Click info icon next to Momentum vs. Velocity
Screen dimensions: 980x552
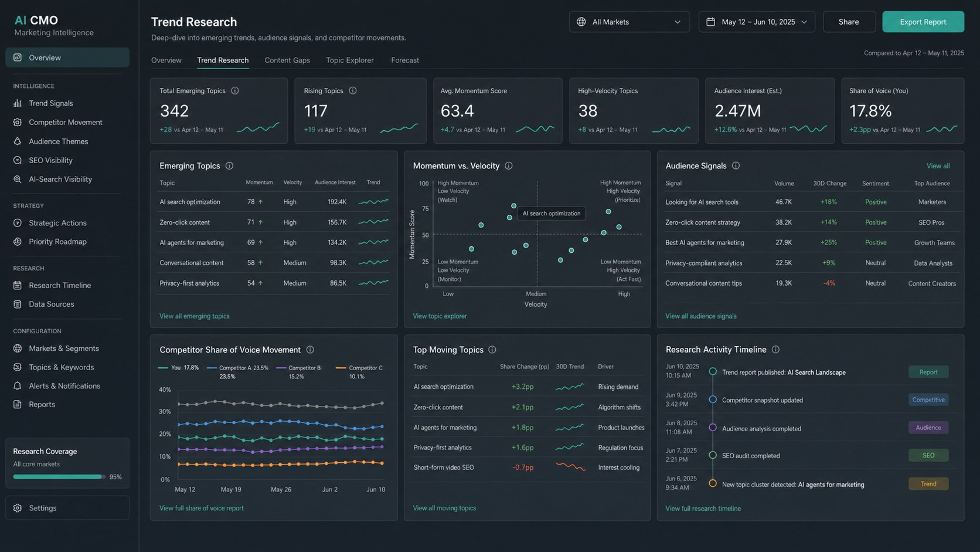[509, 166]
